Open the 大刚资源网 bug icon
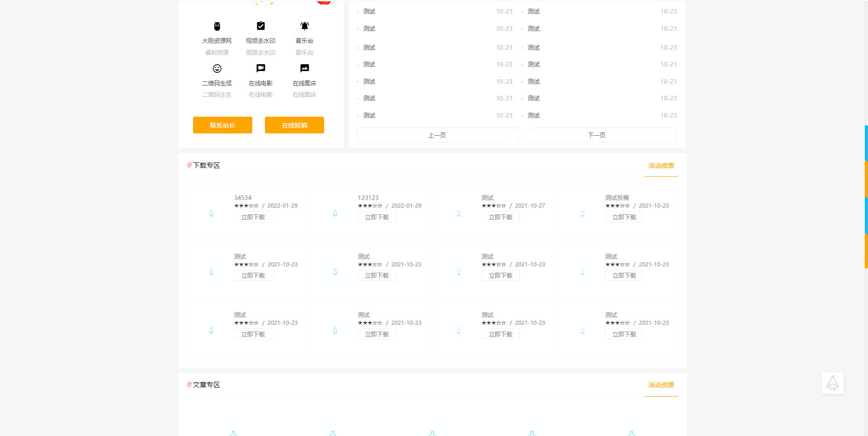The height and width of the screenshot is (436, 868). [x=217, y=26]
